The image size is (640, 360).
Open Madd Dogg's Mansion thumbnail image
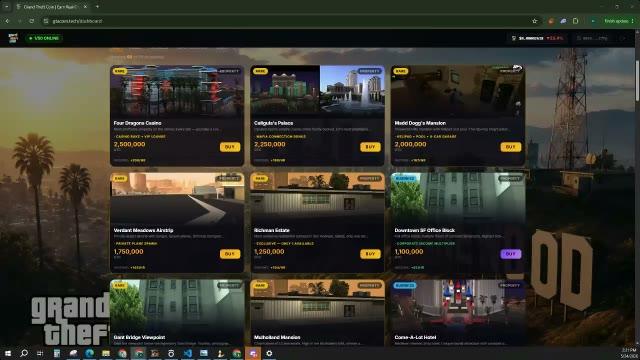pyautogui.click(x=458, y=91)
